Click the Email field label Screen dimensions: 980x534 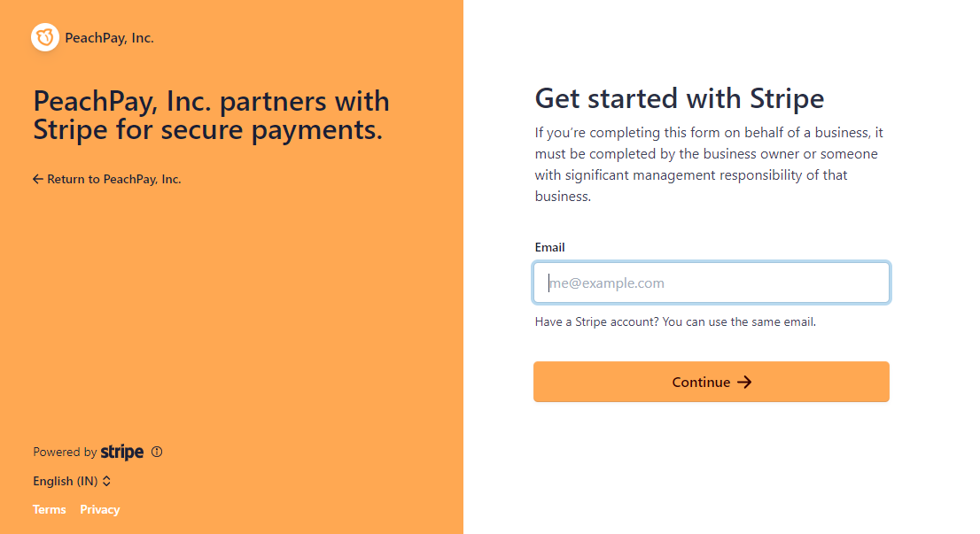click(550, 247)
